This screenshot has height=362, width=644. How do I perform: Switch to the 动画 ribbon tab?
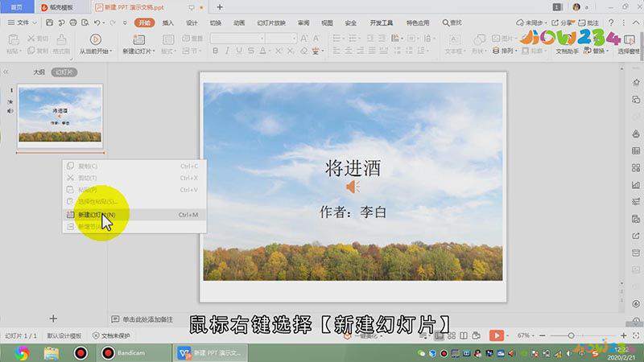[x=239, y=23]
